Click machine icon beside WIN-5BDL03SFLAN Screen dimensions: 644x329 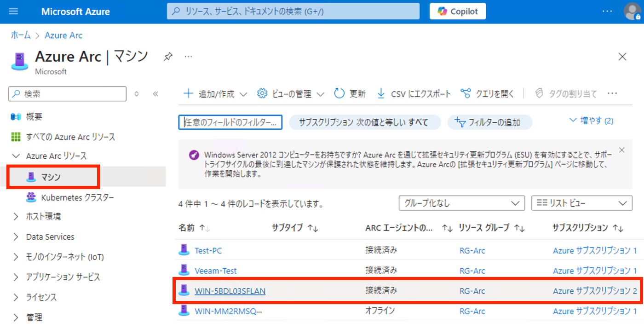pos(184,290)
